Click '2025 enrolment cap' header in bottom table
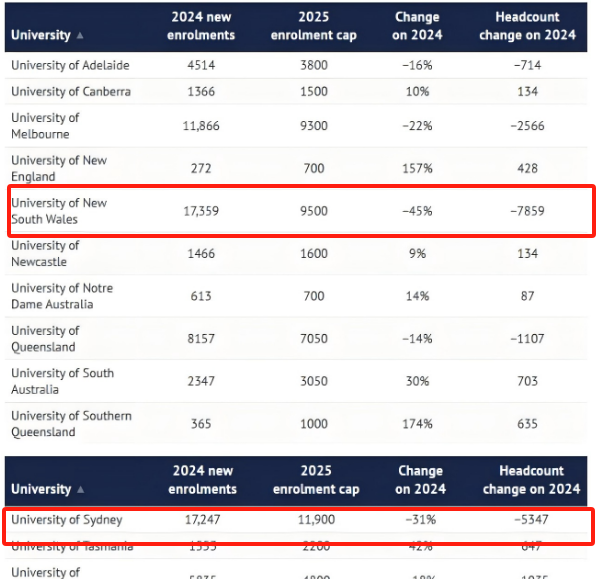Viewport: 602px width, 579px height. tap(316, 480)
